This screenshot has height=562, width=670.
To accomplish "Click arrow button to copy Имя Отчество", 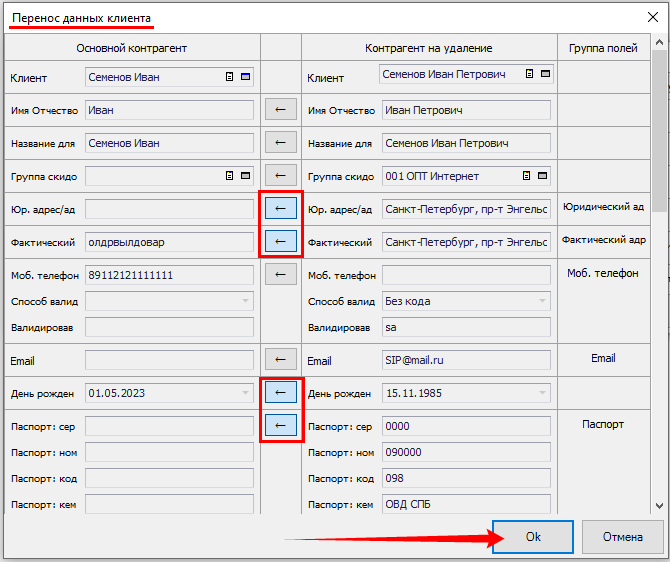I will (x=280, y=110).
